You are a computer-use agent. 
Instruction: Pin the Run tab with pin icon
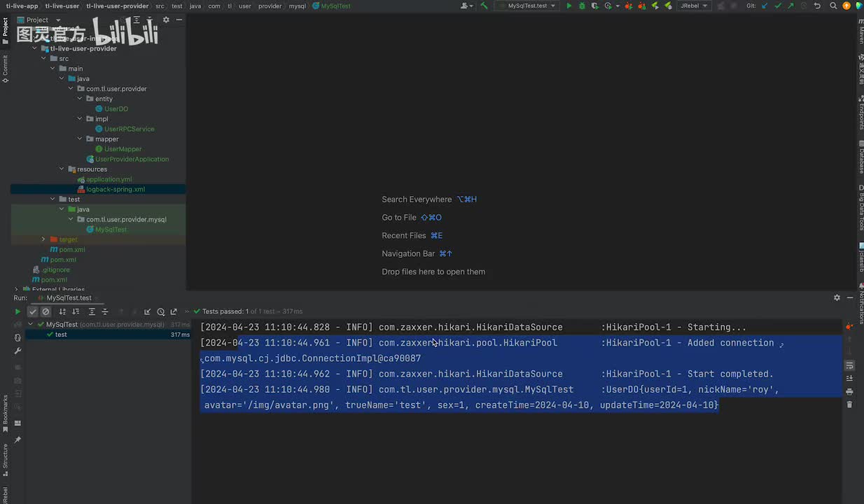[x=18, y=440]
